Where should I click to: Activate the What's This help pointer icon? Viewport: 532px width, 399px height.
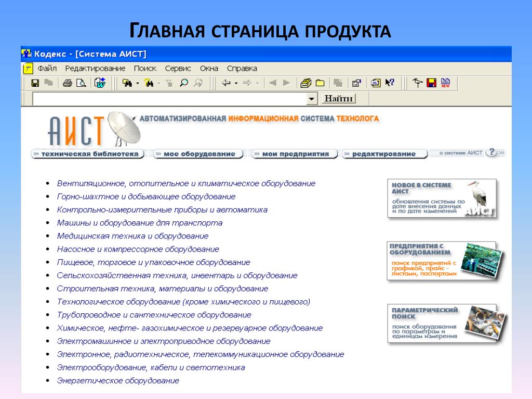pyautogui.click(x=390, y=83)
